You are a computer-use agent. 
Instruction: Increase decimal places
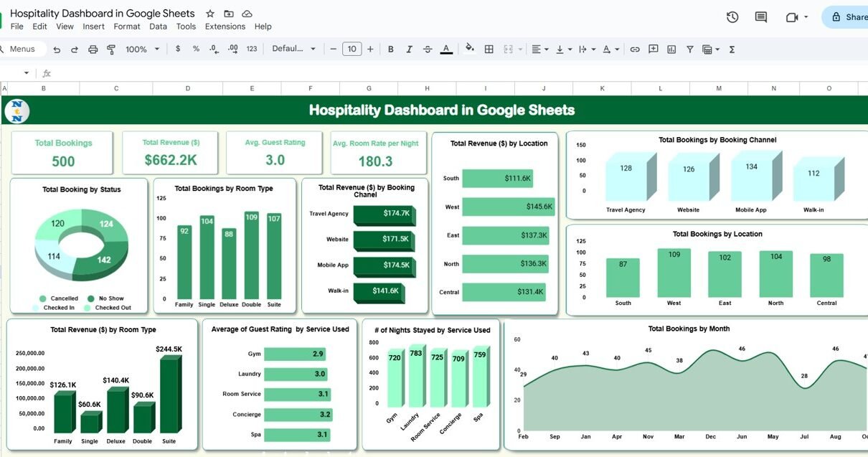click(x=232, y=50)
